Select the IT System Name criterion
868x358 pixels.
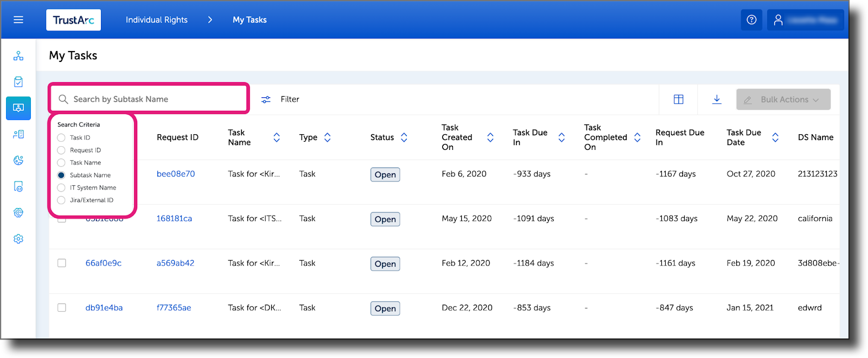click(x=61, y=187)
